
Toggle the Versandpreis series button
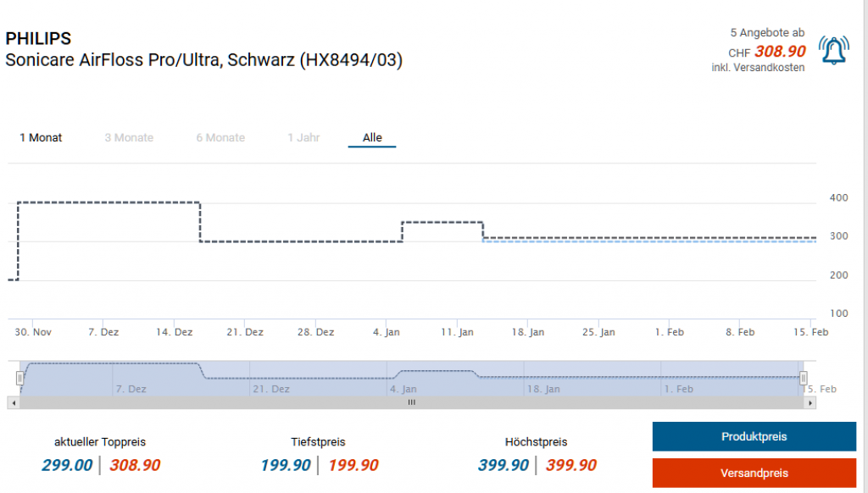coord(754,473)
